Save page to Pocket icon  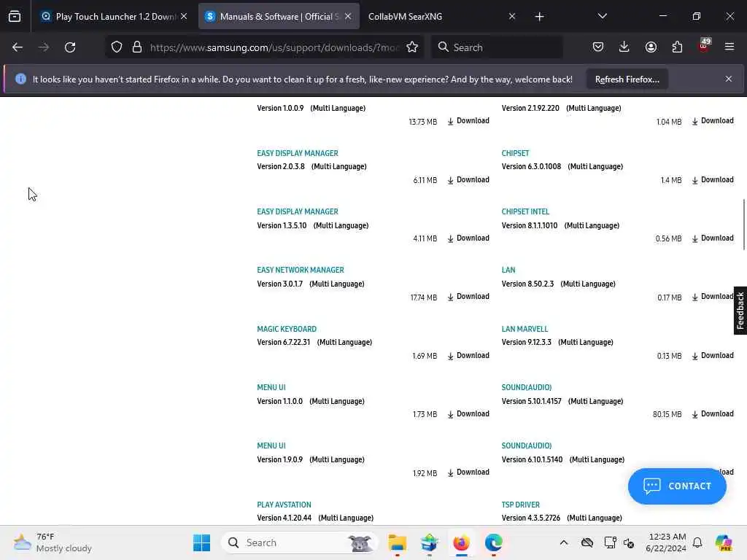[598, 47]
